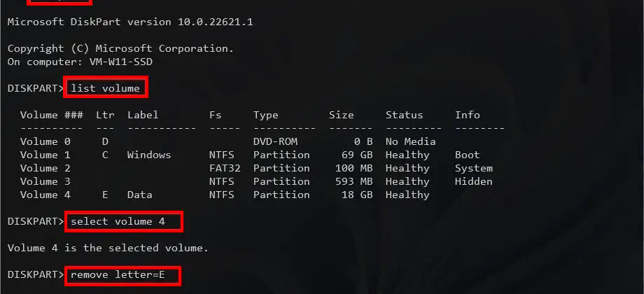Click the 'FAT32' file system entry

click(x=225, y=168)
